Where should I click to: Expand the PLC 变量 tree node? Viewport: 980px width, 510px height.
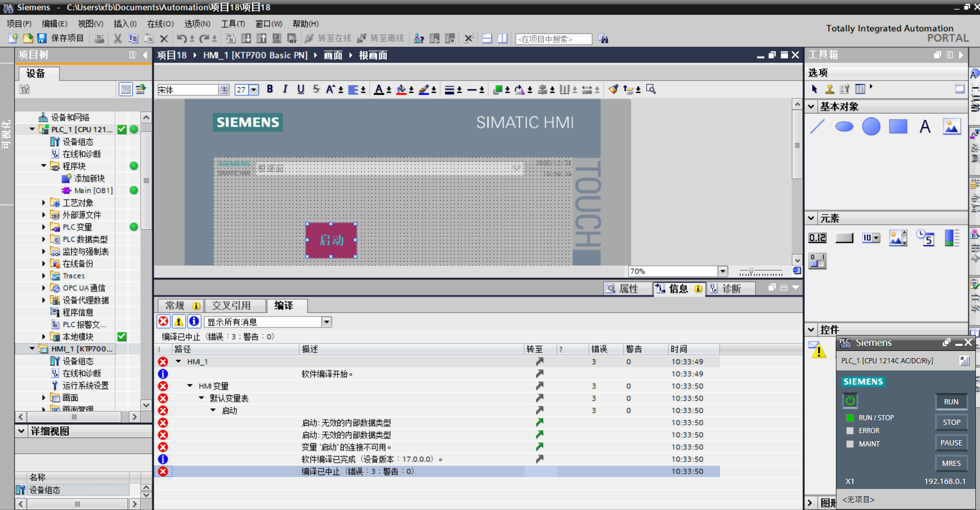(x=44, y=227)
